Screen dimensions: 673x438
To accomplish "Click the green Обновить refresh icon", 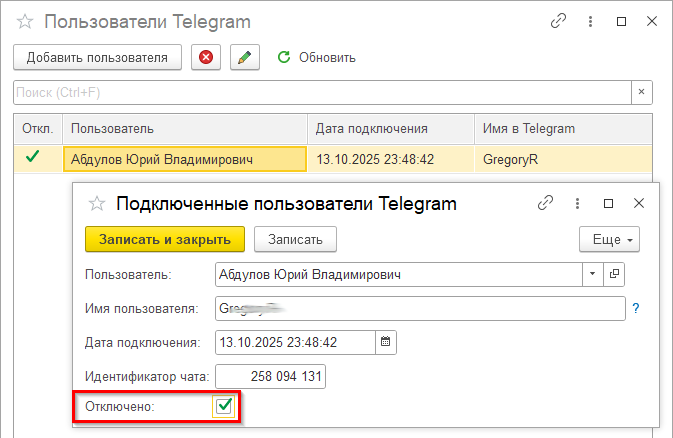I will click(284, 57).
